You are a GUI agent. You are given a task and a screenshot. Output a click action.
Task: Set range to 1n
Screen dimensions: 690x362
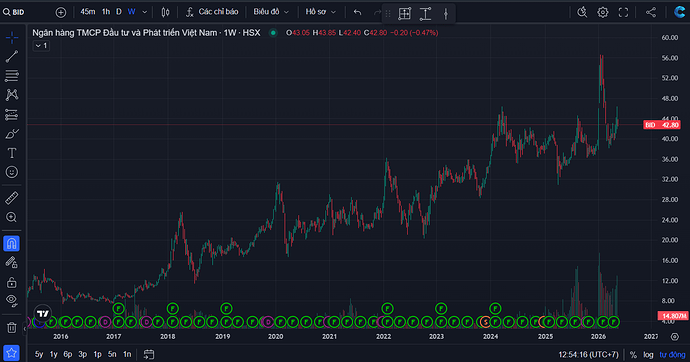(127, 354)
